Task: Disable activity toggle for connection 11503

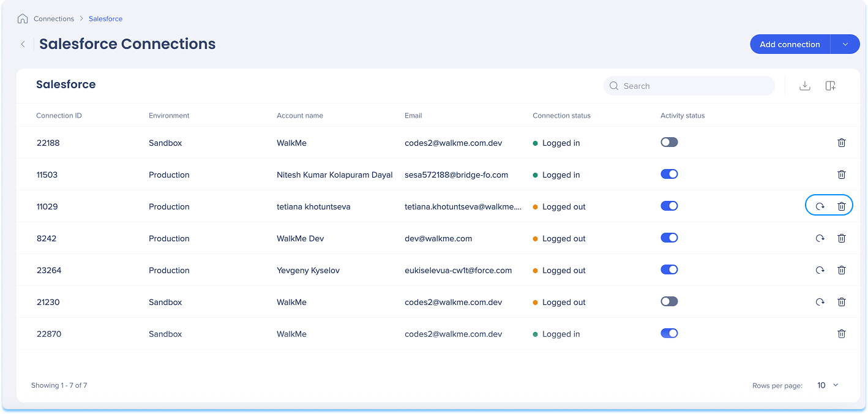Action: point(669,174)
